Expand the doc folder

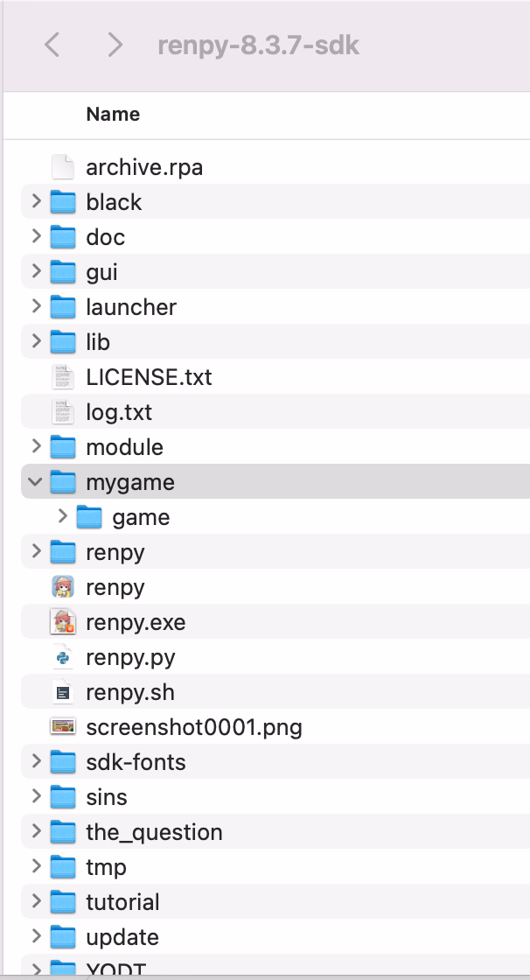click(36, 236)
